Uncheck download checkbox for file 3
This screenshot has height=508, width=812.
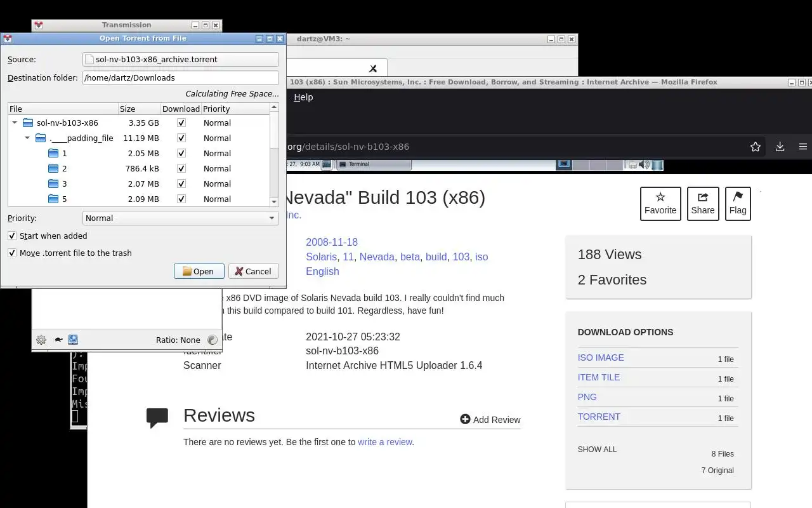pyautogui.click(x=181, y=184)
